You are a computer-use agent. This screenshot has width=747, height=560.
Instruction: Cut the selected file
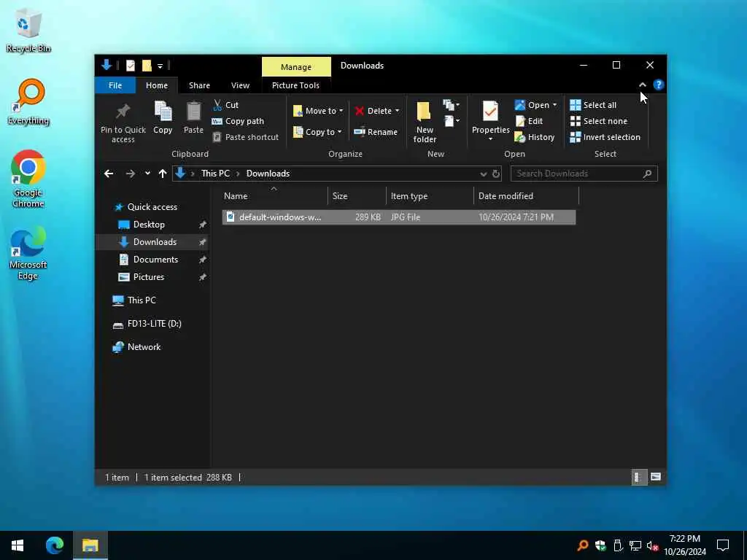tap(226, 105)
